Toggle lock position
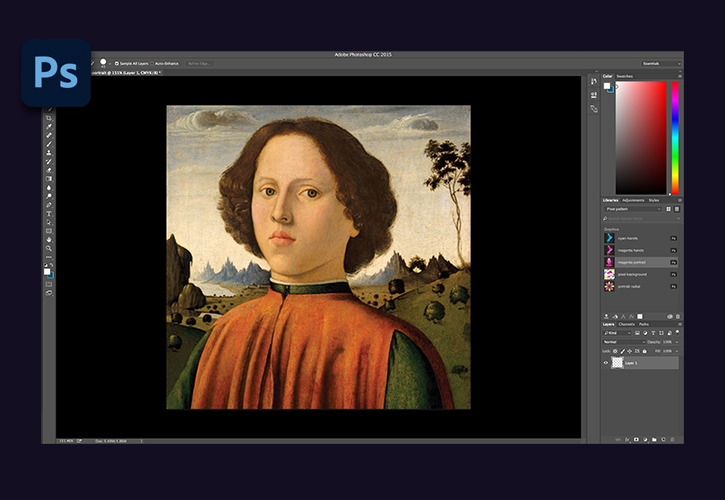 pos(630,351)
